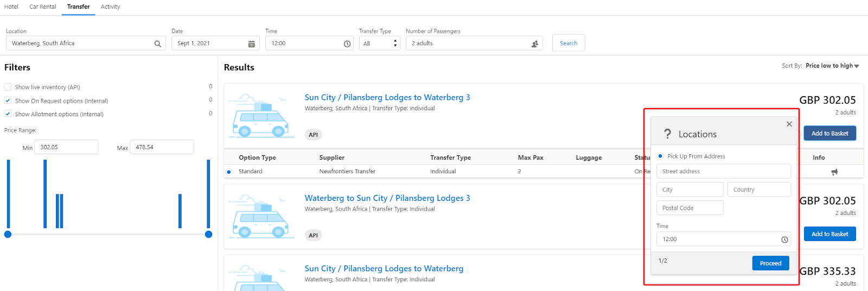Switch to the Car Rental tab
Viewport: 868px width, 291px height.
coord(43,7)
